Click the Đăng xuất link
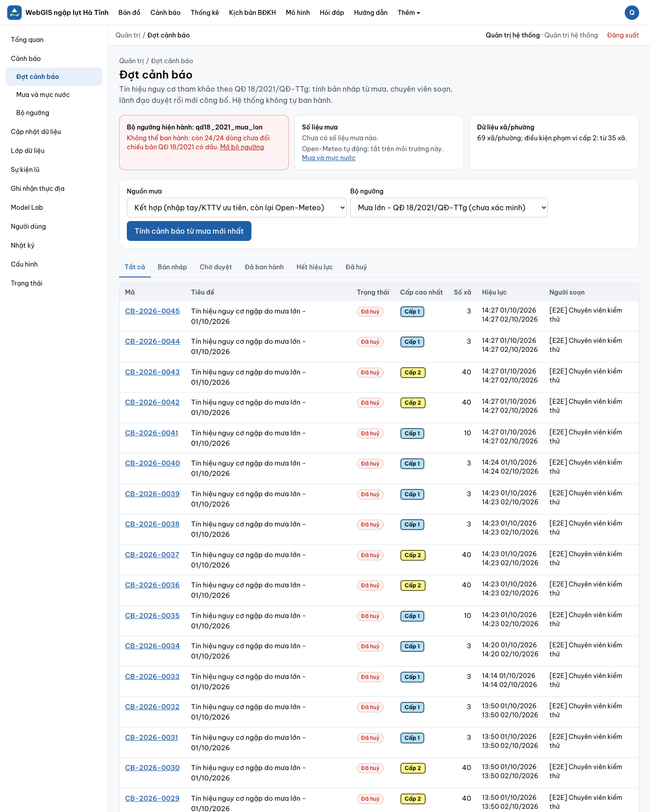Viewport: 650px width, 812px height. coord(623,35)
